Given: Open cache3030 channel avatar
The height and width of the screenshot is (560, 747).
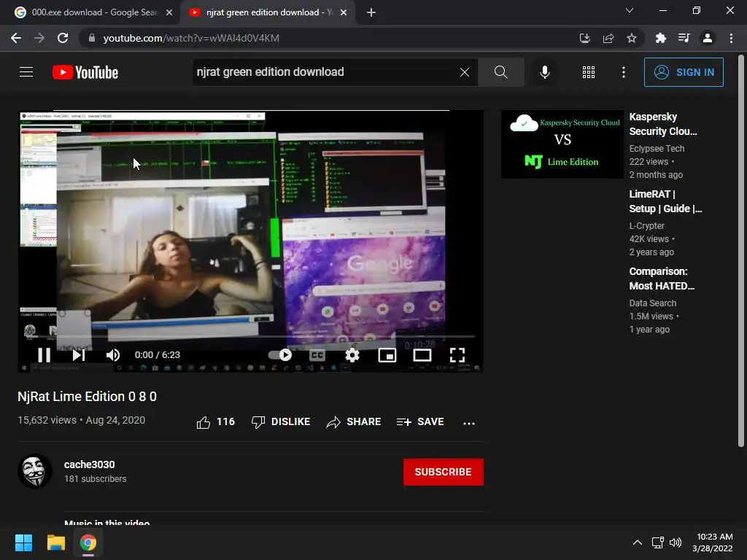Looking at the screenshot, I should (x=35, y=471).
